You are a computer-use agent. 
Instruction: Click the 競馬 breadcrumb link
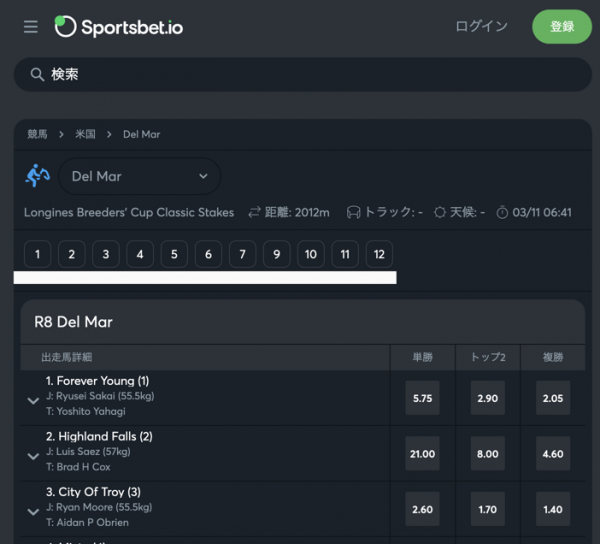(37, 134)
